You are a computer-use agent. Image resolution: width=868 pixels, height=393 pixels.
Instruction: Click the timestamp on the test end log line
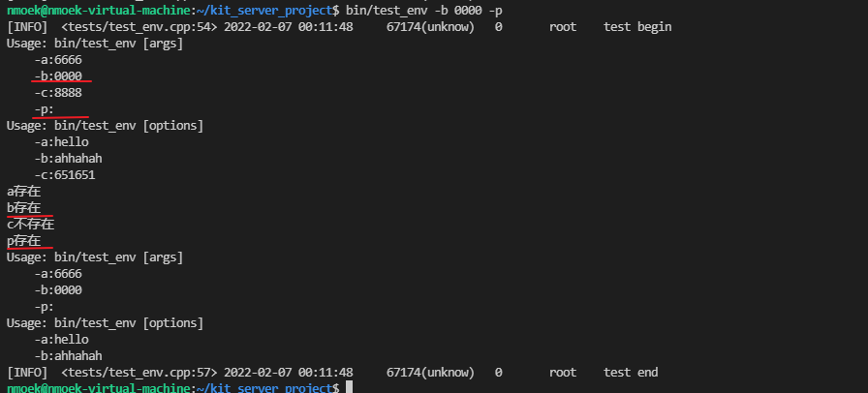pos(289,373)
